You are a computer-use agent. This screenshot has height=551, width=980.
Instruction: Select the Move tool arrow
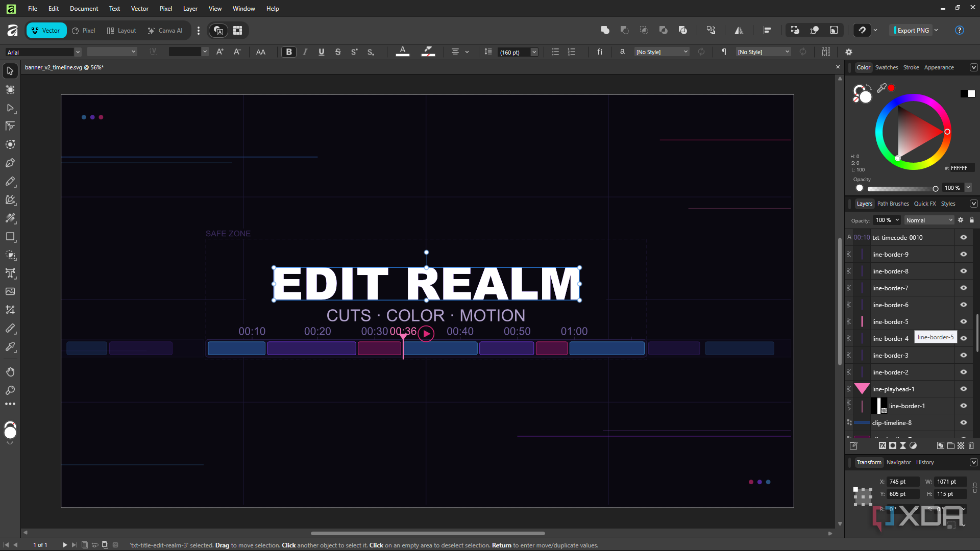coord(10,71)
